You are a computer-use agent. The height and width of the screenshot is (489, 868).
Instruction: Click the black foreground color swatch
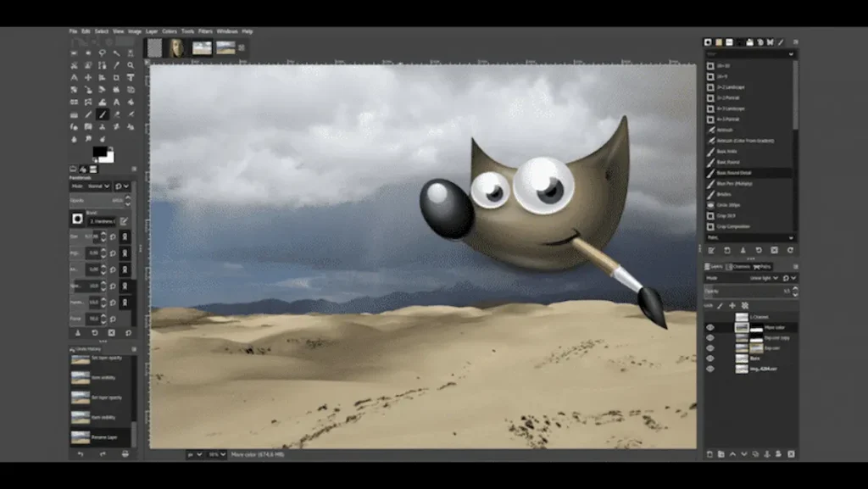click(99, 152)
